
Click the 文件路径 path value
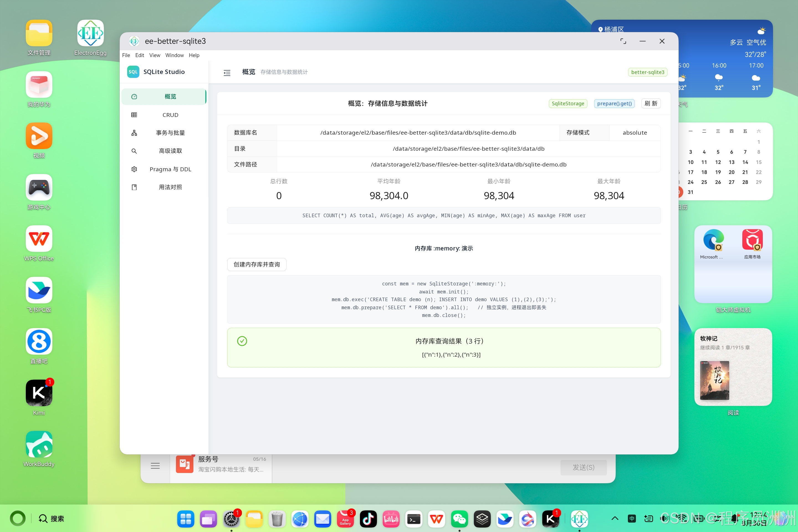point(469,165)
